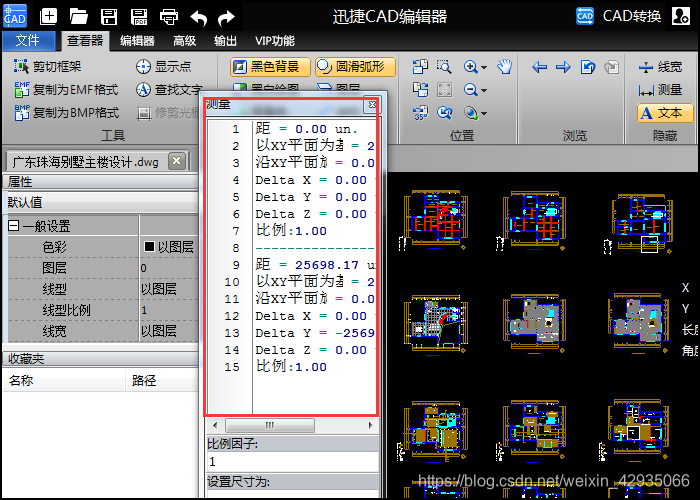This screenshot has height=500, width=700.
Task: Click the 3D orbit globe icon
Action: point(471,113)
